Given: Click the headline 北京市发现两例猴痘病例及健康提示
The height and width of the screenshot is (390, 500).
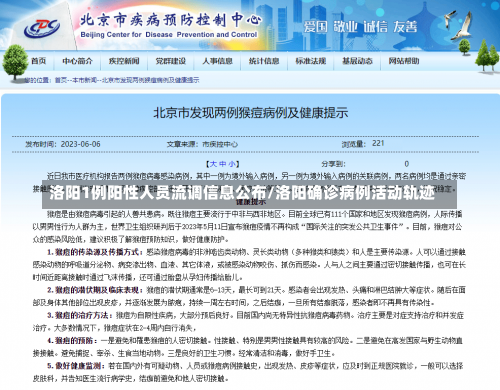Looking at the screenshot, I should [x=251, y=113].
